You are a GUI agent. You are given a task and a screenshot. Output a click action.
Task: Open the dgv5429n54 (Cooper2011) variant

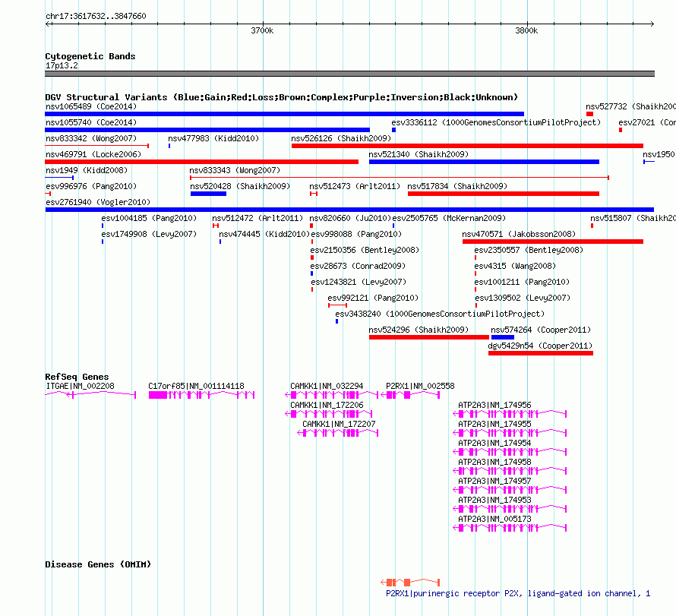(x=541, y=353)
